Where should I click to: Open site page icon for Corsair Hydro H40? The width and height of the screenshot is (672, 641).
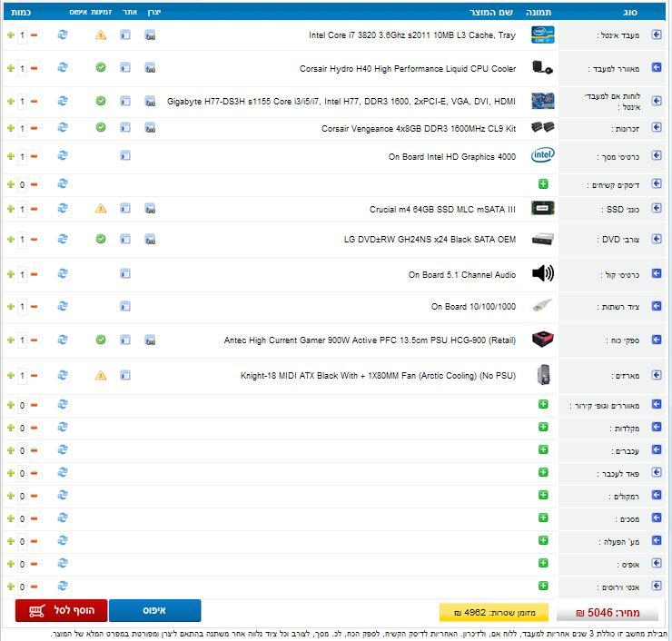coord(125,68)
